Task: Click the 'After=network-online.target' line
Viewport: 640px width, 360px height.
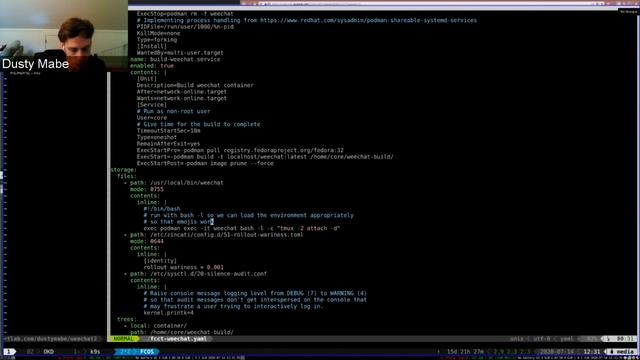Action: [x=182, y=92]
